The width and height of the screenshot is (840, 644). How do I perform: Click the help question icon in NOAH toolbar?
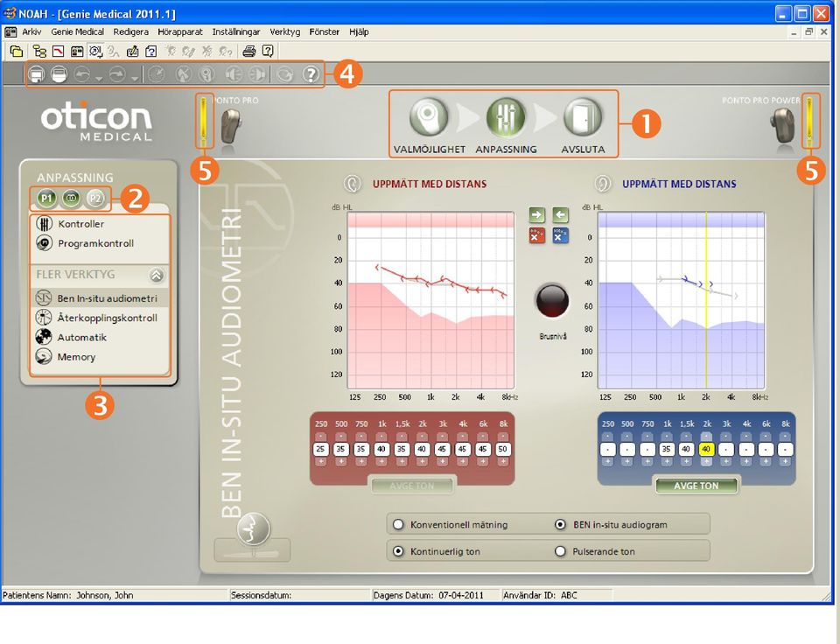(268, 52)
